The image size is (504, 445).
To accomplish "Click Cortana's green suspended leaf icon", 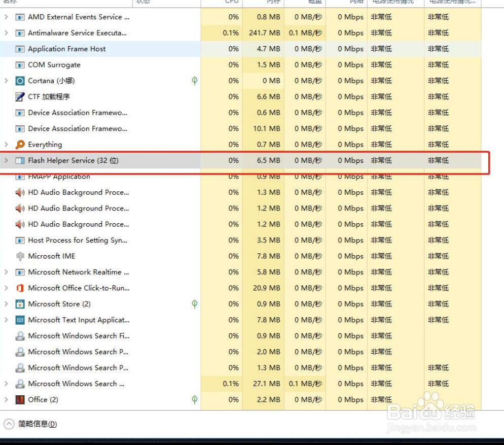I will (195, 81).
